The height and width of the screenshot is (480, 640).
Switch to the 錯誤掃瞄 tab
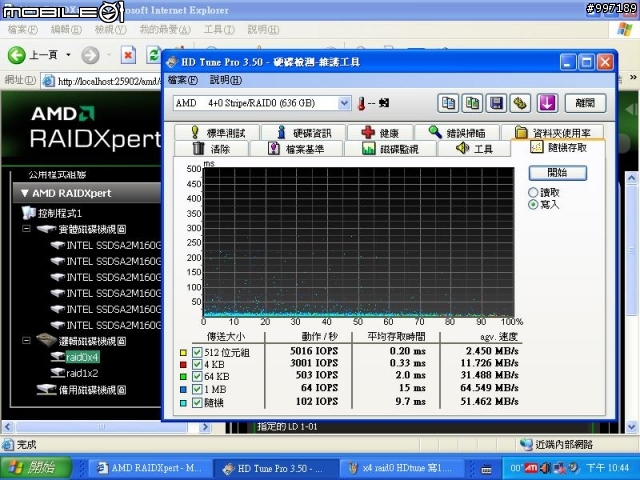click(x=457, y=133)
